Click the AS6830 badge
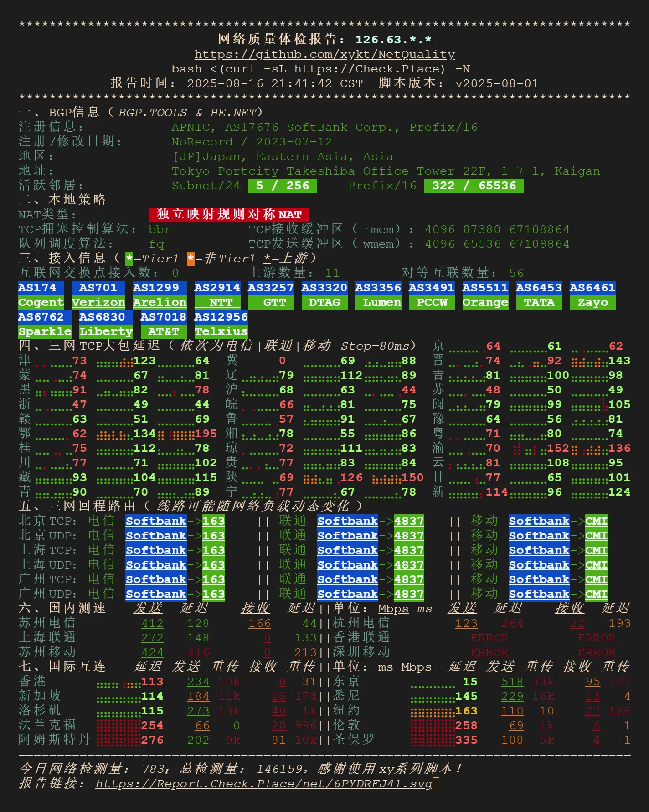This screenshot has width=649, height=812. (x=106, y=317)
